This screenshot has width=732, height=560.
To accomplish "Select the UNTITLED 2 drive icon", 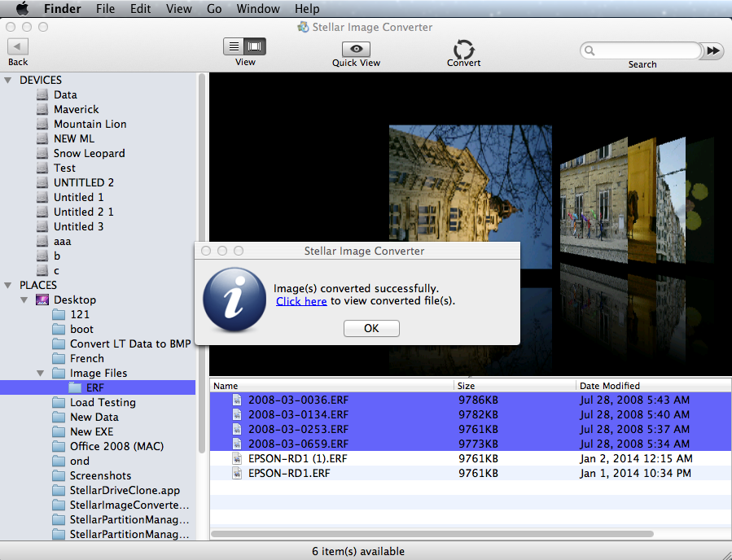I will (x=42, y=182).
